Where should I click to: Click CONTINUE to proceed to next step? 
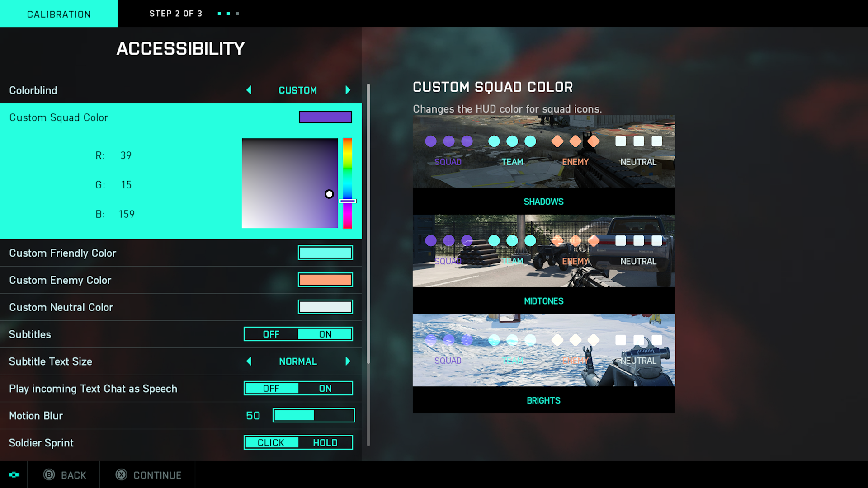157,474
